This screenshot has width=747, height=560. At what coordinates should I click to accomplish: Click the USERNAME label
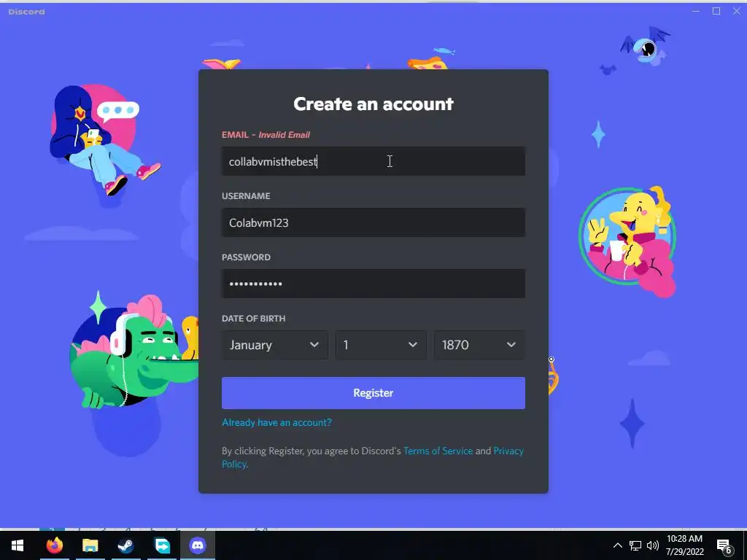pyautogui.click(x=246, y=196)
